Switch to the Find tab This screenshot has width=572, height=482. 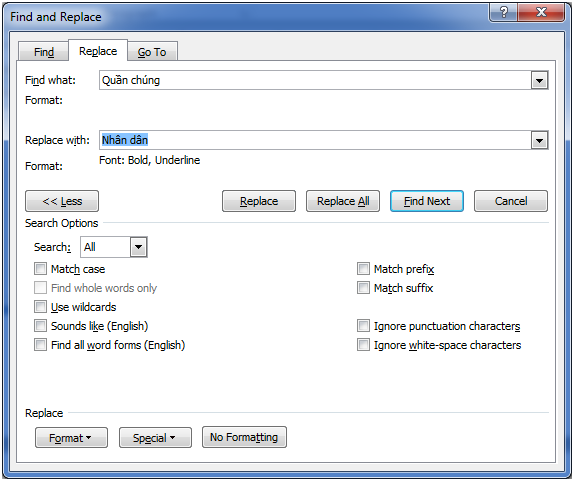43,52
